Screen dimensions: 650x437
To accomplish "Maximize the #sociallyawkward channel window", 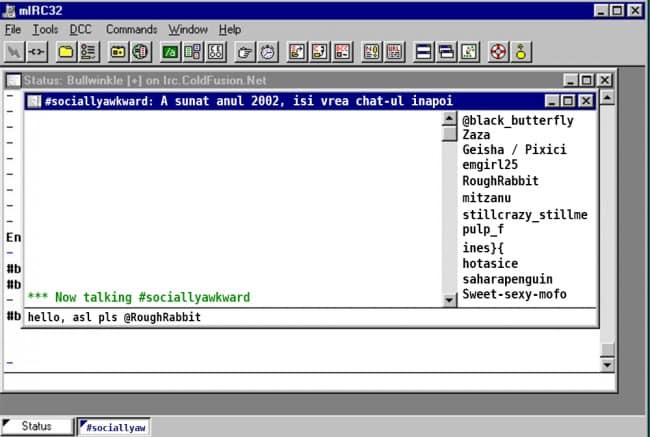I will coord(568,101).
